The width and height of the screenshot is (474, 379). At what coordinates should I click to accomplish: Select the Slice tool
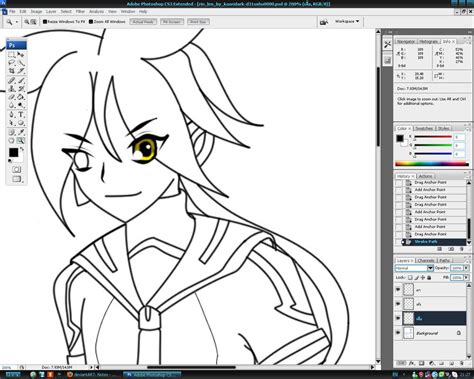[21, 71]
